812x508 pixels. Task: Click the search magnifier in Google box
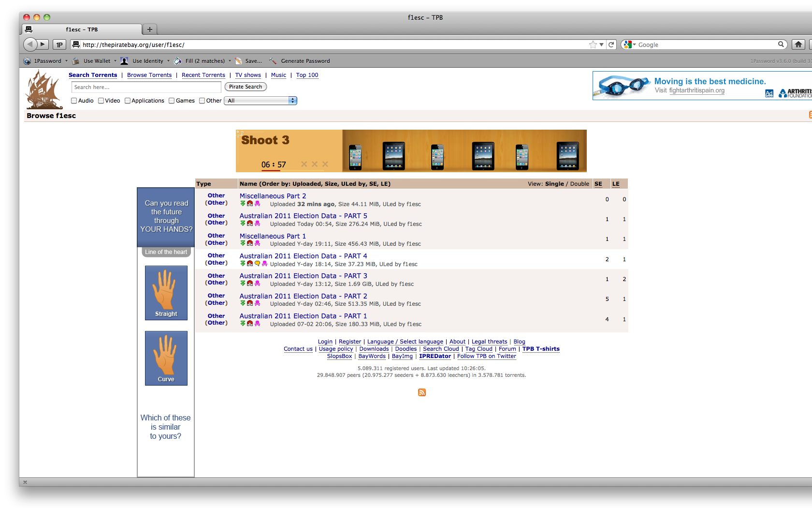[x=781, y=45]
